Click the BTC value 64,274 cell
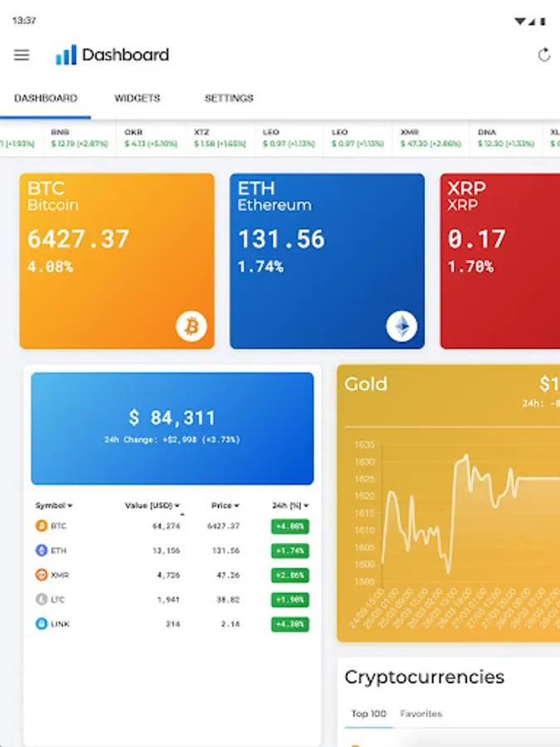Image resolution: width=560 pixels, height=747 pixels. click(x=166, y=526)
